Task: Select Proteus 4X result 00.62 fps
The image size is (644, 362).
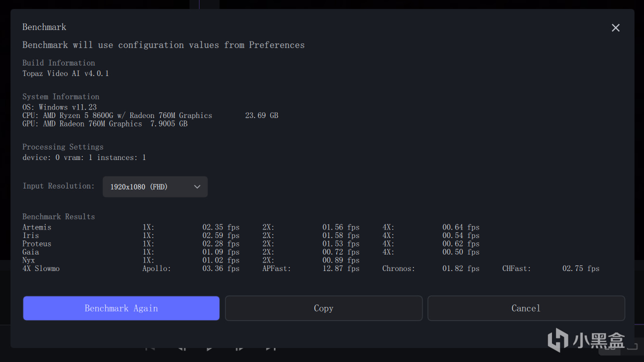Action: tap(461, 244)
